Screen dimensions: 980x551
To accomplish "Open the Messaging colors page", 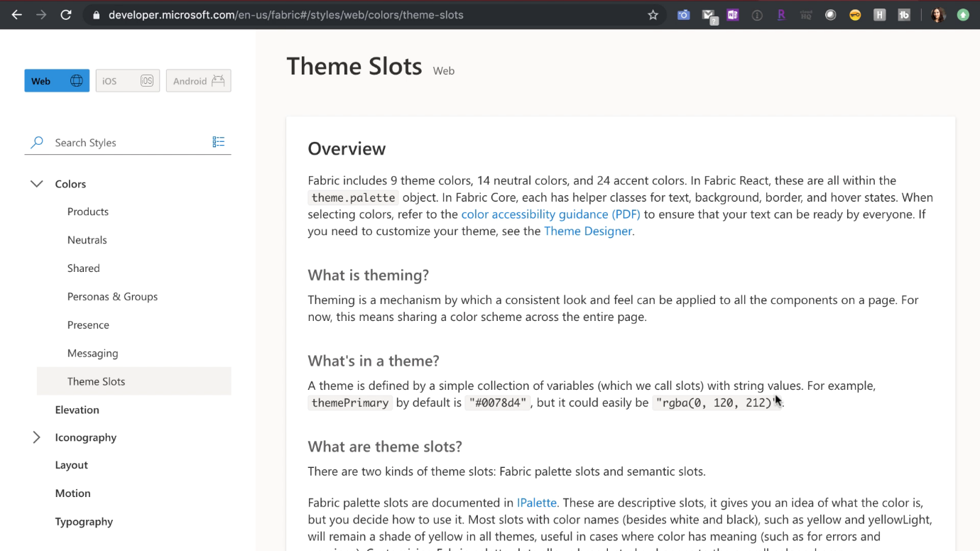I will click(x=93, y=354).
